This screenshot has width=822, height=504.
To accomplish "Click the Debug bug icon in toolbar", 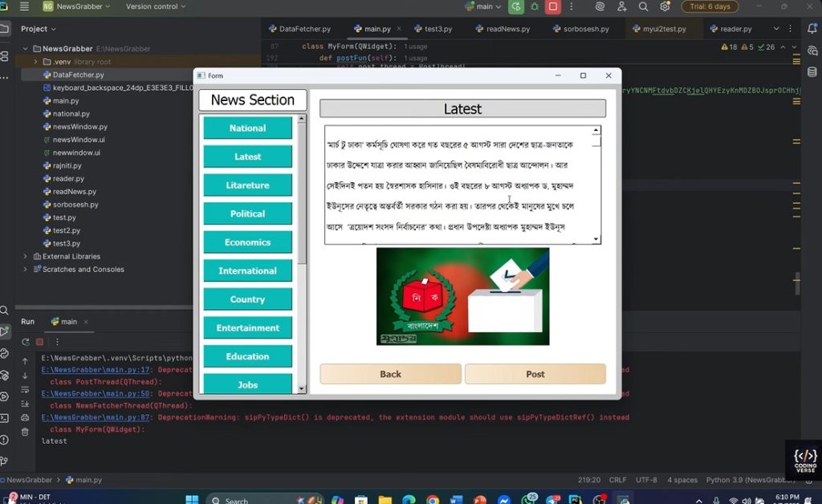I will point(535,6).
